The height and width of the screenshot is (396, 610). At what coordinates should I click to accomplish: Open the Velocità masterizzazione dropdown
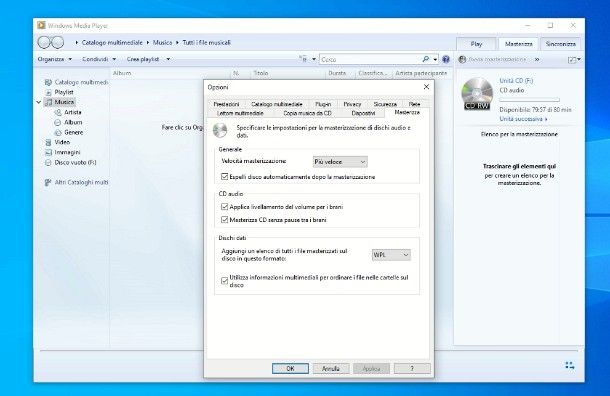pos(340,161)
